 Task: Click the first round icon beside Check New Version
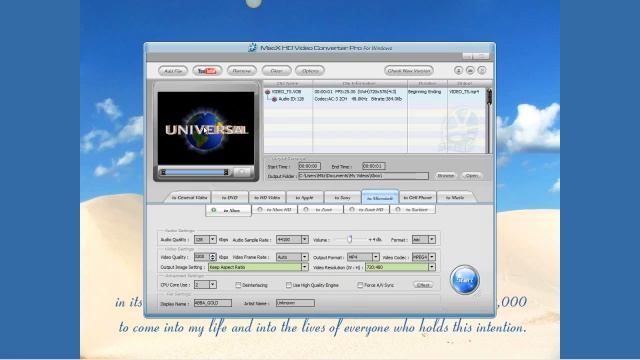coord(458,71)
